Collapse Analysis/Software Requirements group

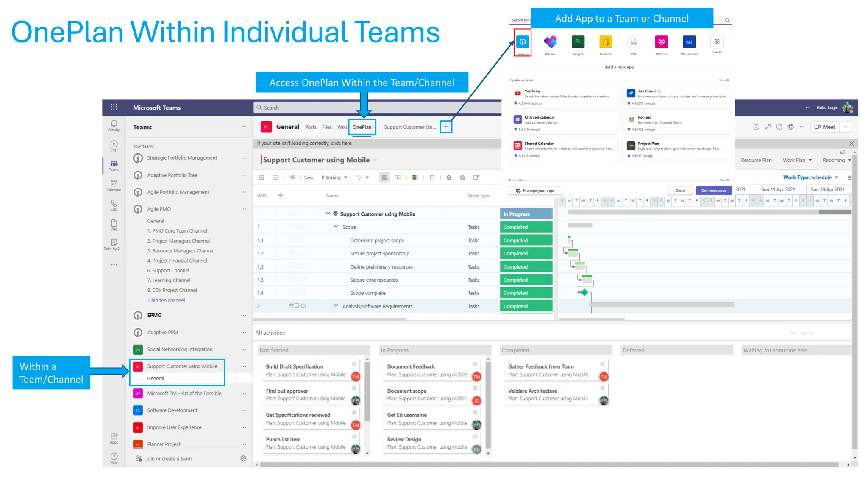336,305
